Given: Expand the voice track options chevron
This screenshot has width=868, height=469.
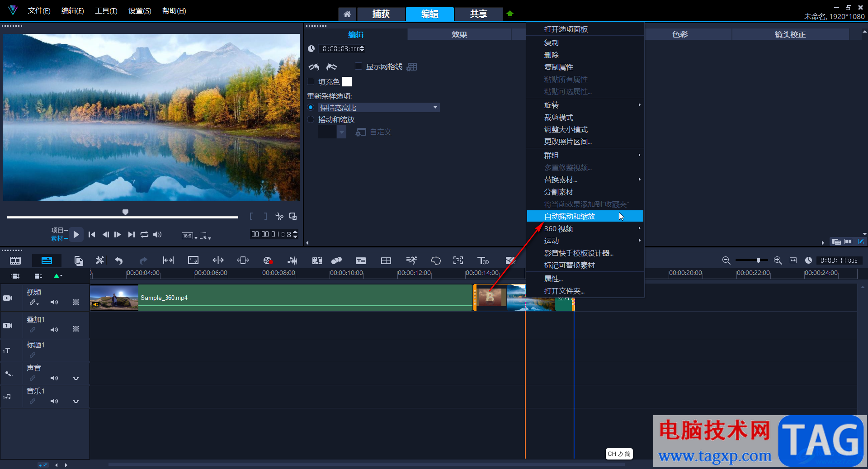Looking at the screenshot, I should pyautogui.click(x=76, y=378).
